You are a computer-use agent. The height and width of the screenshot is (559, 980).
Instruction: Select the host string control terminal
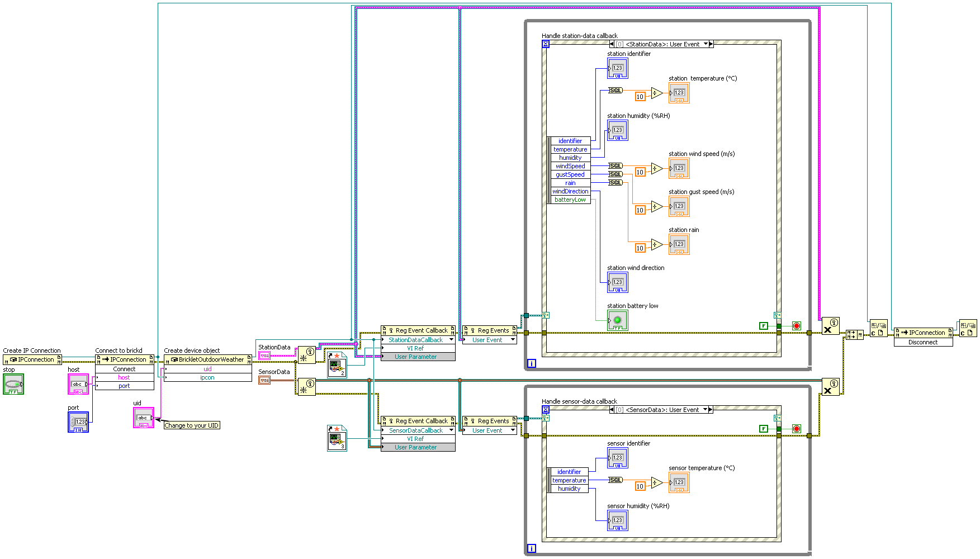pyautogui.click(x=78, y=384)
